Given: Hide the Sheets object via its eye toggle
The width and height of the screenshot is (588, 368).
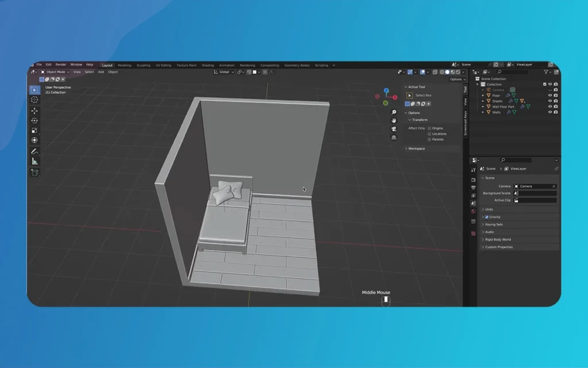Looking at the screenshot, I should pos(550,101).
